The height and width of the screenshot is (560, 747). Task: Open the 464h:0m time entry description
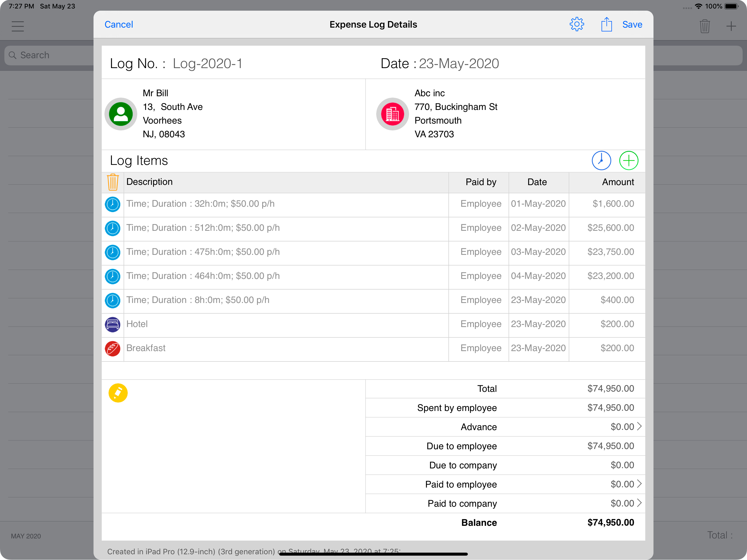click(203, 276)
